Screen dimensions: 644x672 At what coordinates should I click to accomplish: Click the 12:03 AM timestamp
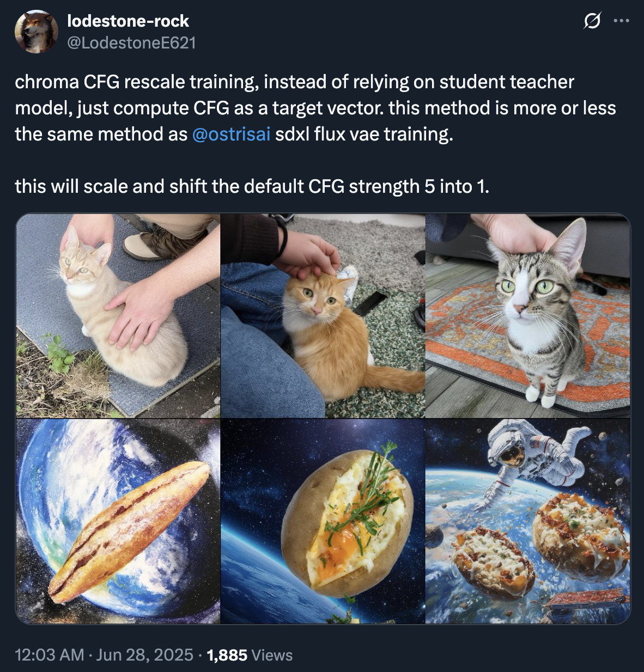coord(50,655)
